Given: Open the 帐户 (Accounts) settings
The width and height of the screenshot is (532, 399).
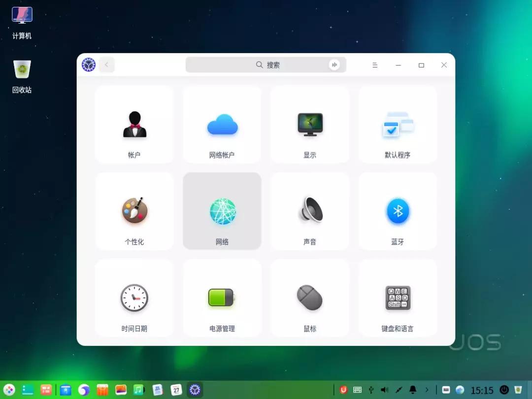Looking at the screenshot, I should point(134,125).
